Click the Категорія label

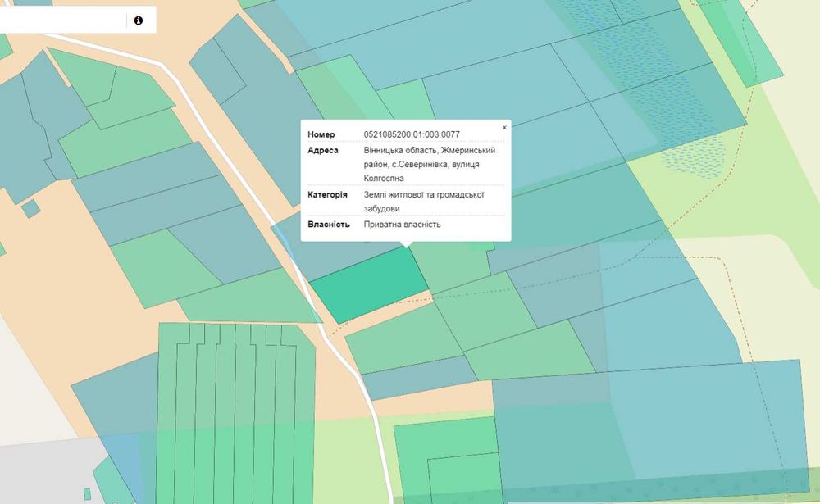click(327, 194)
